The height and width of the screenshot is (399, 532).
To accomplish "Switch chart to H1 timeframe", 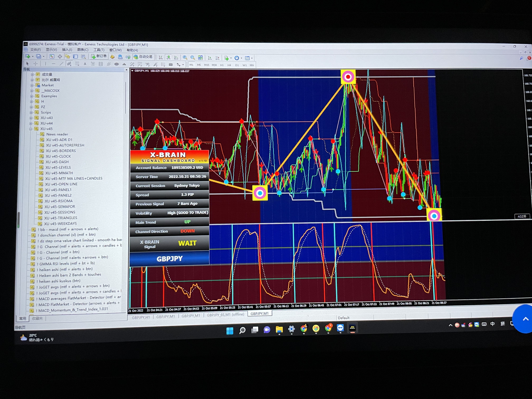I will pos(222,65).
